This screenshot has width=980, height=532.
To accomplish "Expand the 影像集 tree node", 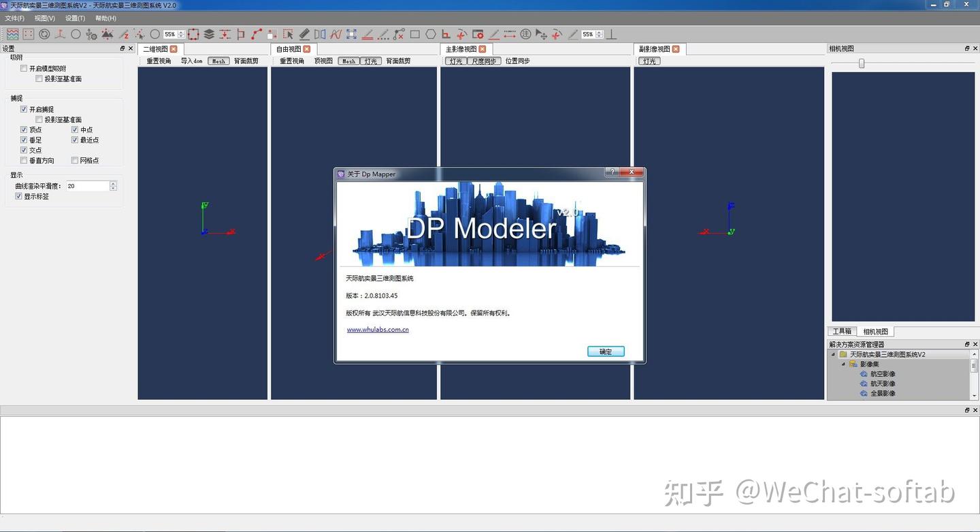I will (844, 364).
